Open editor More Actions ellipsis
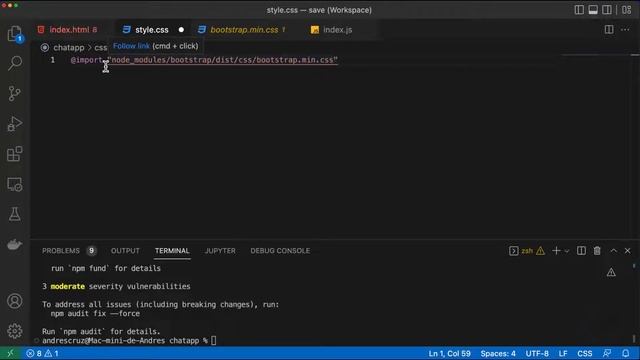The width and height of the screenshot is (640, 360). pos(625,29)
